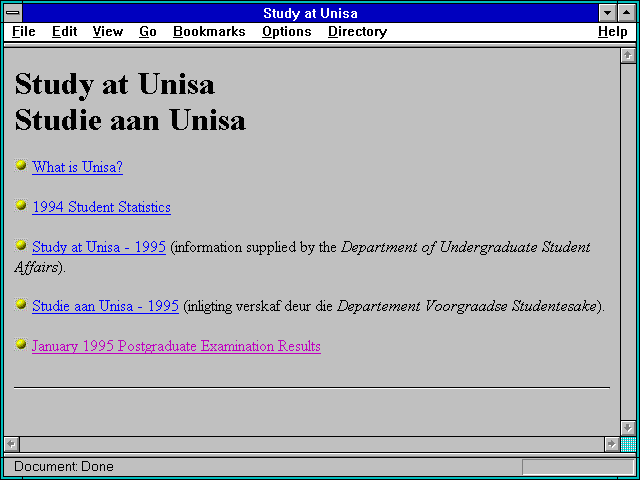Open the View menu

point(108,31)
